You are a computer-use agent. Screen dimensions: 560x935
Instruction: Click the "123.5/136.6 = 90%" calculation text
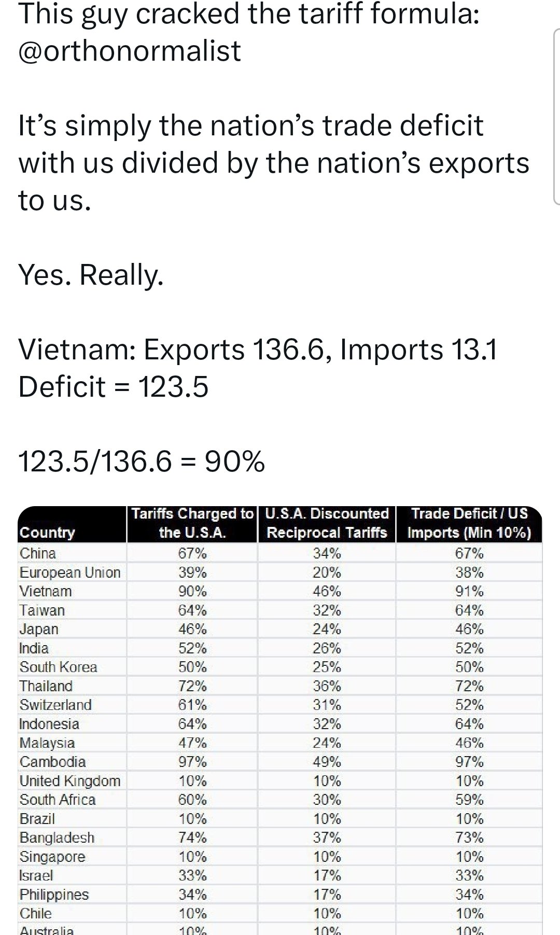tap(142, 461)
